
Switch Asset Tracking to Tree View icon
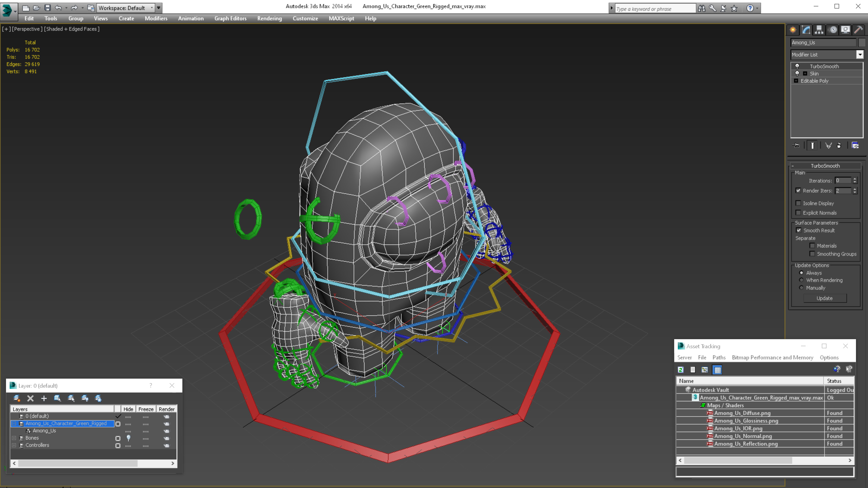click(x=705, y=370)
